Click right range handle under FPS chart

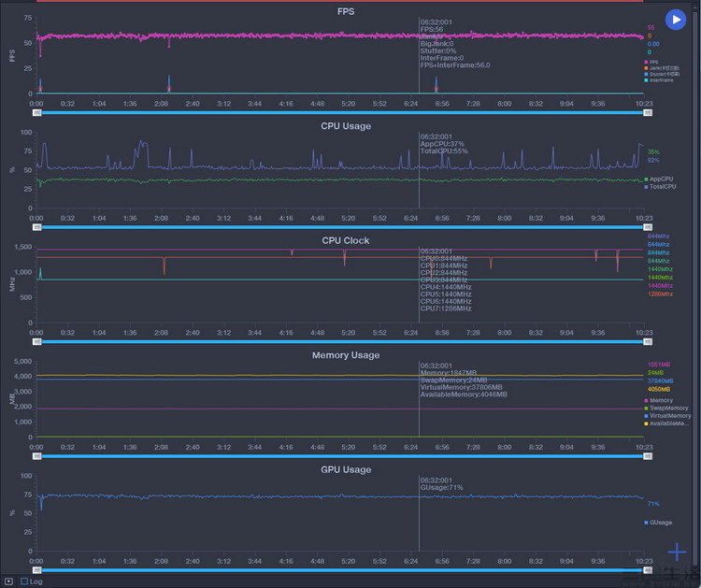(648, 113)
